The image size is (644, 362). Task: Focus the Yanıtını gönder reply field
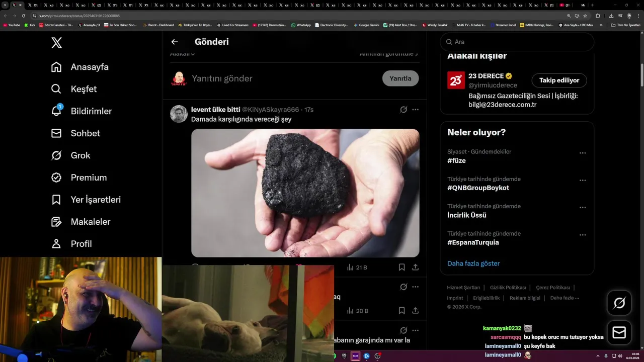click(284, 78)
